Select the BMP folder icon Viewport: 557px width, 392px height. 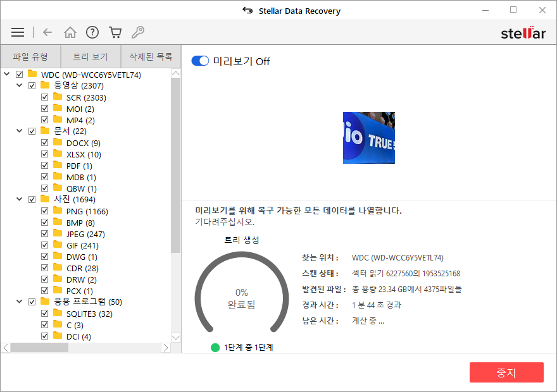[58, 222]
